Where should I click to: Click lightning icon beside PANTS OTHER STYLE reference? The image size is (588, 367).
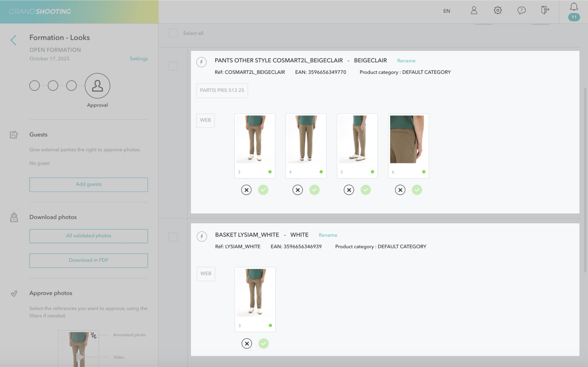[201, 62]
